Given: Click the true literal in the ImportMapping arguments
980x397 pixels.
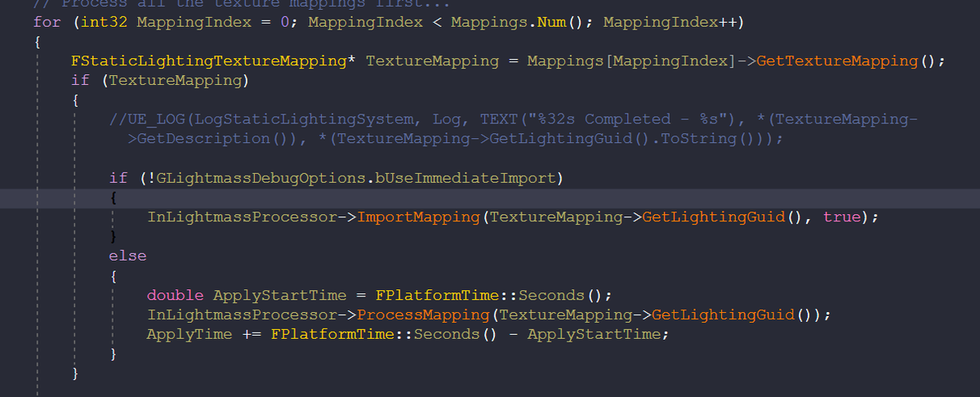Looking at the screenshot, I should pyautogui.click(x=841, y=217).
